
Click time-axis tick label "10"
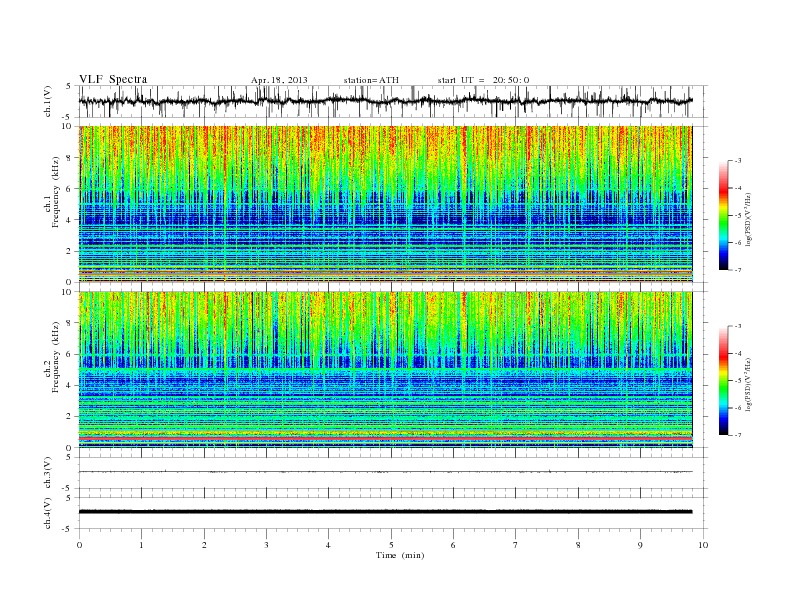703,545
